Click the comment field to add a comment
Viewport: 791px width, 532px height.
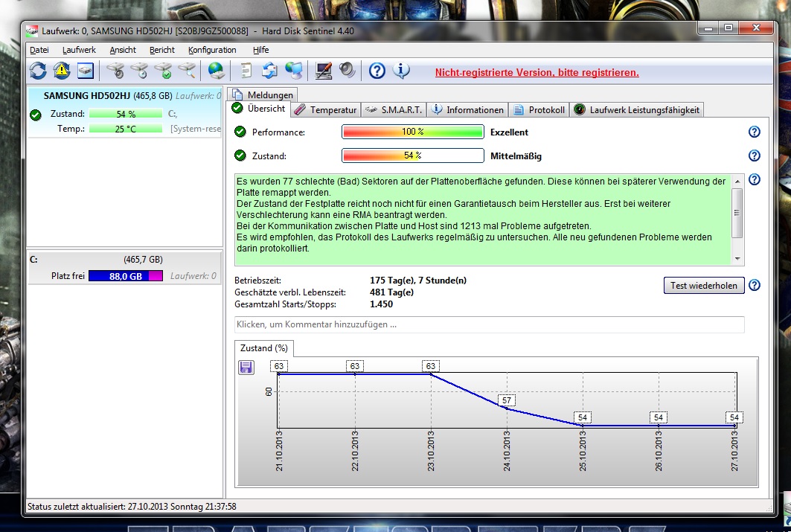pos(489,324)
